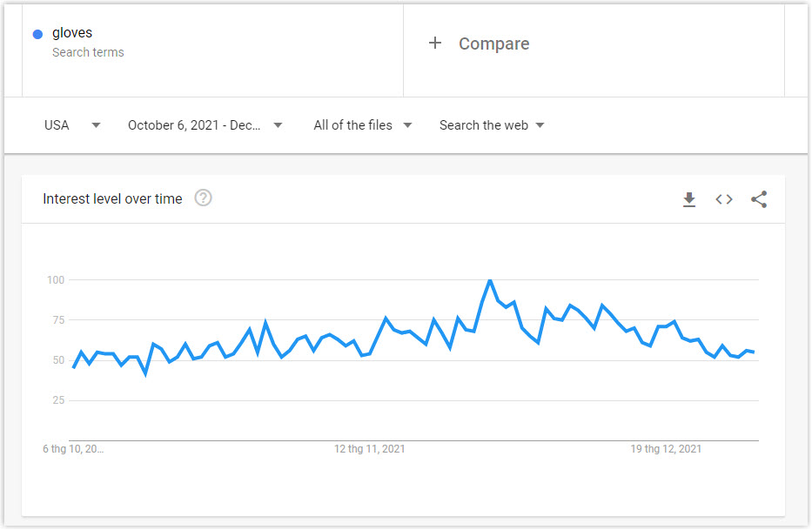Click the 19 thg 12, 2021 axis label

(x=666, y=449)
